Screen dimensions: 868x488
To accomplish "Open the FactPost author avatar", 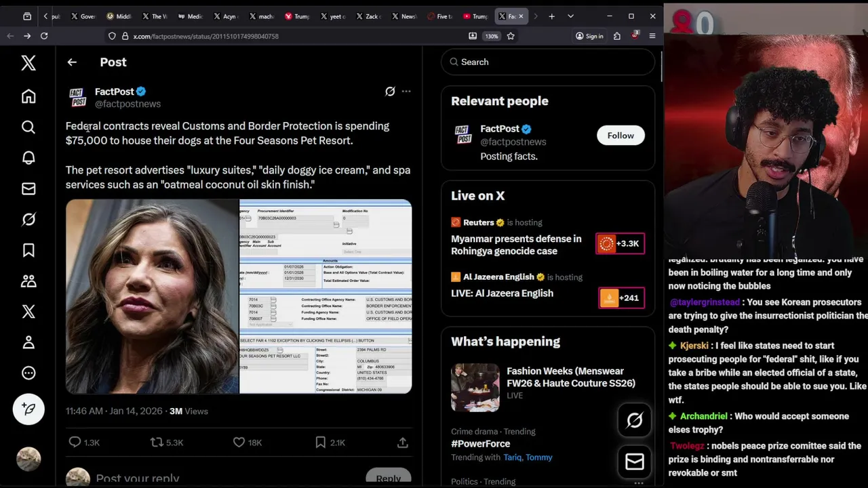I will 78,98.
